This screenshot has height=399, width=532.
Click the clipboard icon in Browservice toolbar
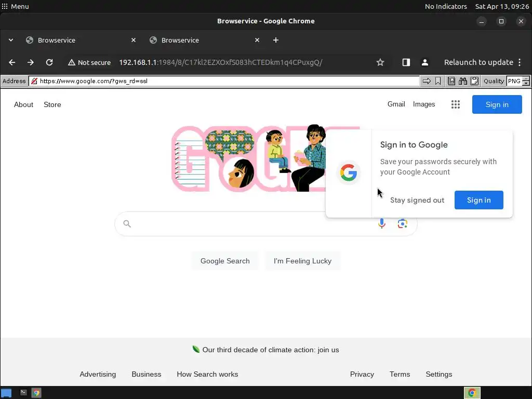(x=474, y=81)
